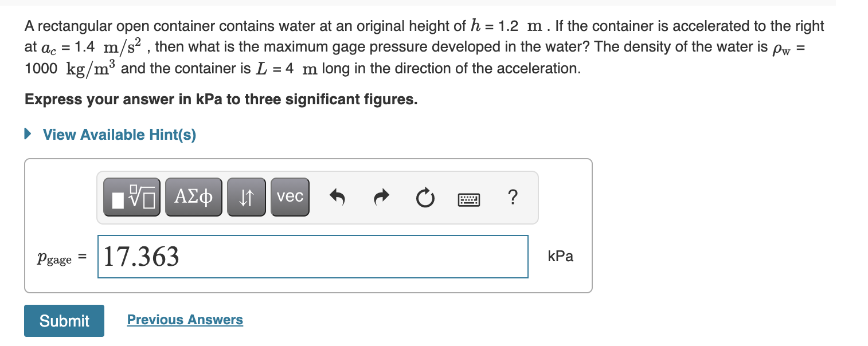868x346 pixels.
Task: Undo the last answer edit
Action: (338, 197)
